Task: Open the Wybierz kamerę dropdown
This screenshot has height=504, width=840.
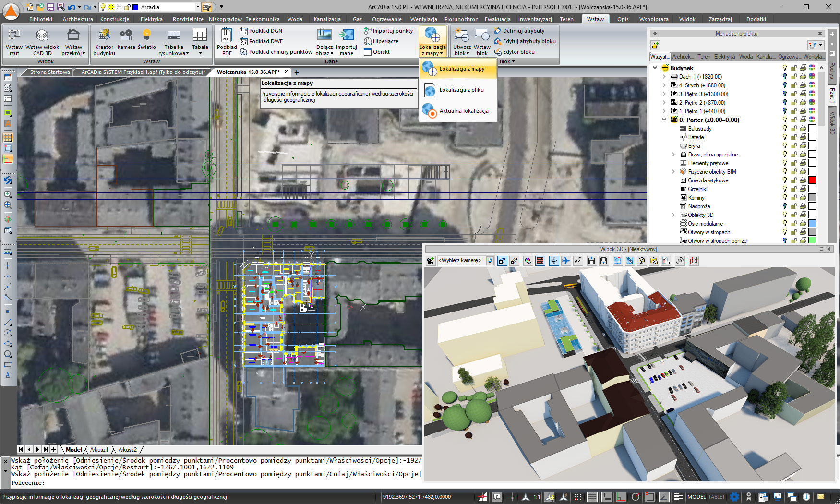Action: click(x=490, y=261)
